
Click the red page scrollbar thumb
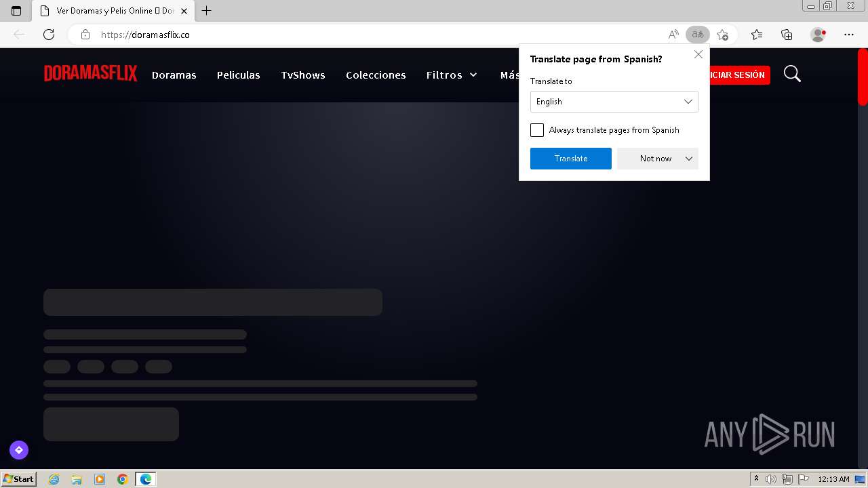(863, 77)
